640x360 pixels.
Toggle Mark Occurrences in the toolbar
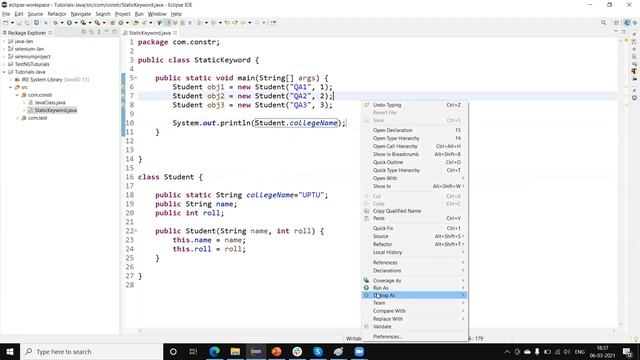tap(167, 23)
